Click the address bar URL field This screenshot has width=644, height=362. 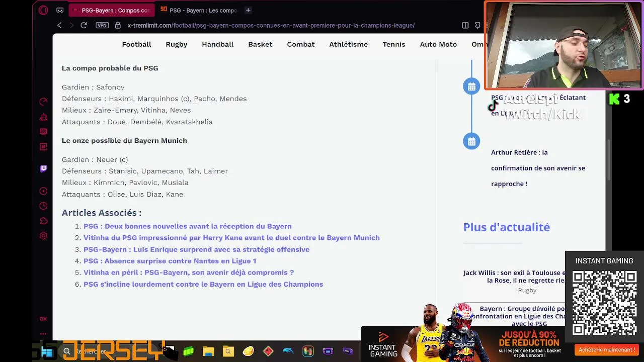point(271,25)
